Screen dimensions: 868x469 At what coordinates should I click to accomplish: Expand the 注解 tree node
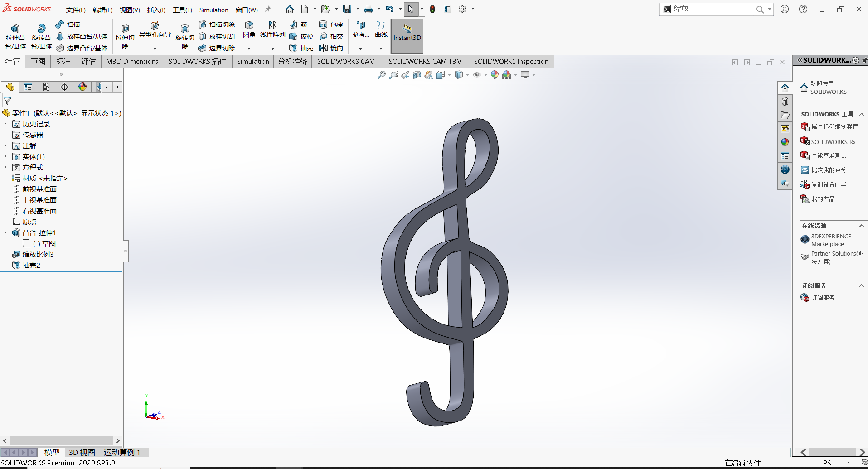(x=5, y=145)
